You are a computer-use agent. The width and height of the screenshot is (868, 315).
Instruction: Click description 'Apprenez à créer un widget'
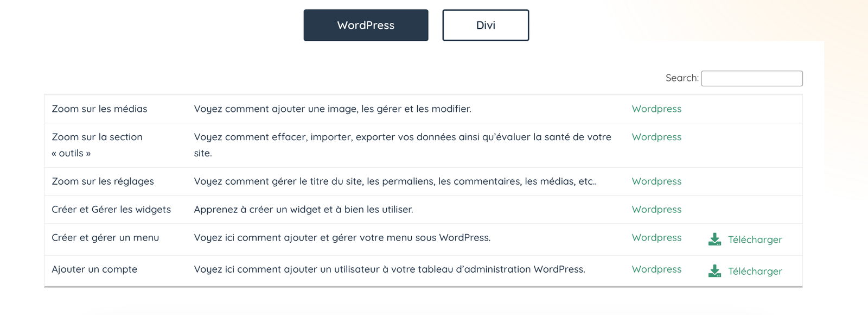pyautogui.click(x=303, y=210)
